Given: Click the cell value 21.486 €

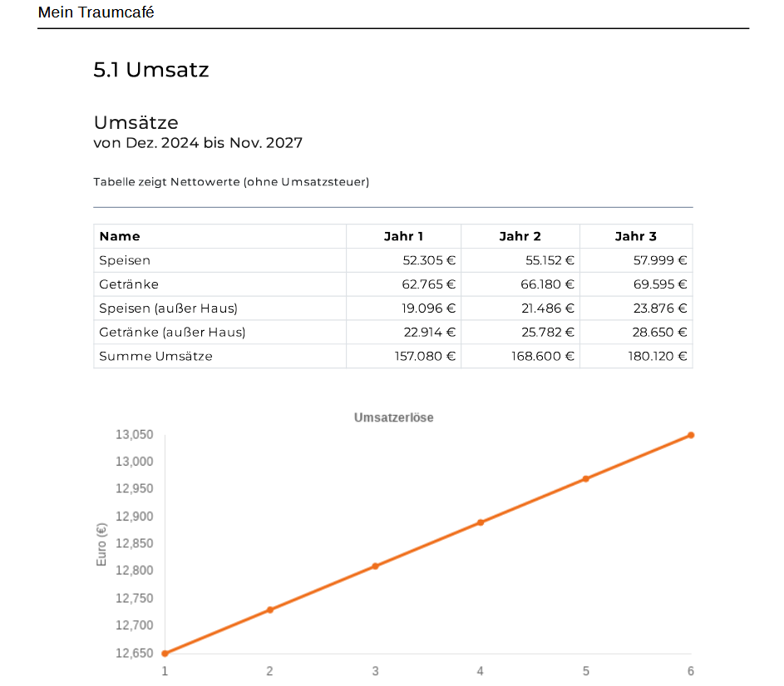Looking at the screenshot, I should tap(548, 308).
